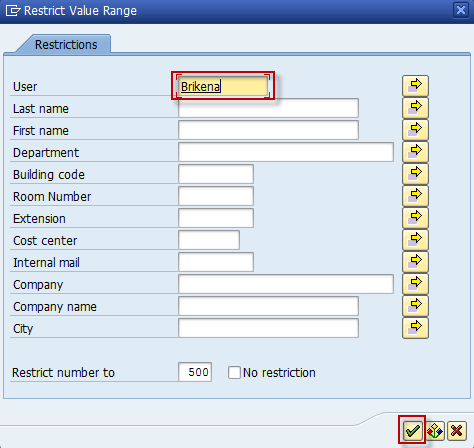Enable the No restriction checkbox

234,372
